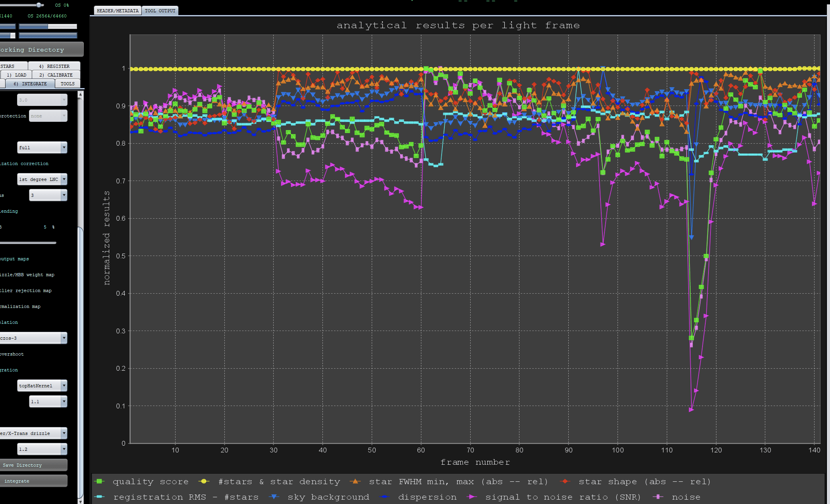Open the X-Trans drizzle dropdown
Screen dimensions: 830x504
(33, 433)
